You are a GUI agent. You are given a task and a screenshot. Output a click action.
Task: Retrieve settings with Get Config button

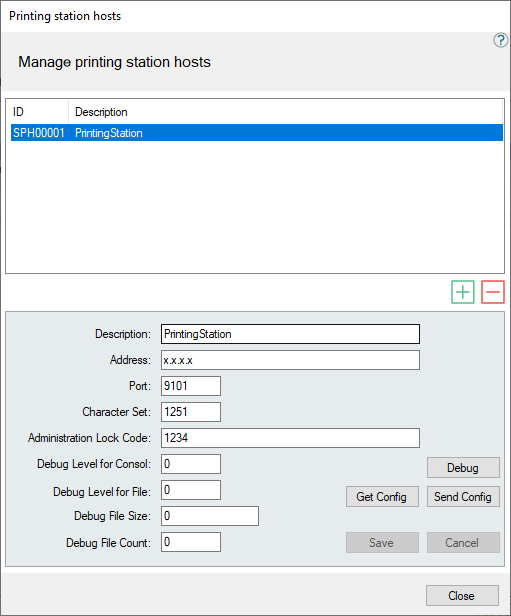(x=382, y=497)
